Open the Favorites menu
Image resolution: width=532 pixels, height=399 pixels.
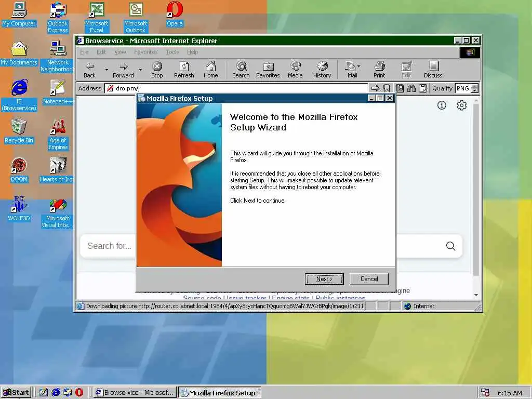146,52
